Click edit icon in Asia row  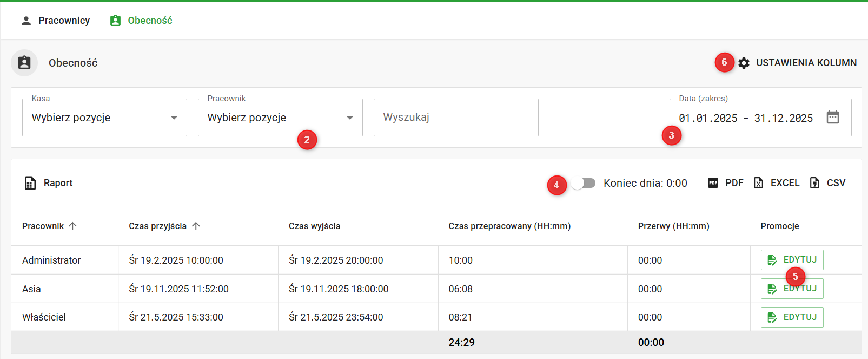772,289
